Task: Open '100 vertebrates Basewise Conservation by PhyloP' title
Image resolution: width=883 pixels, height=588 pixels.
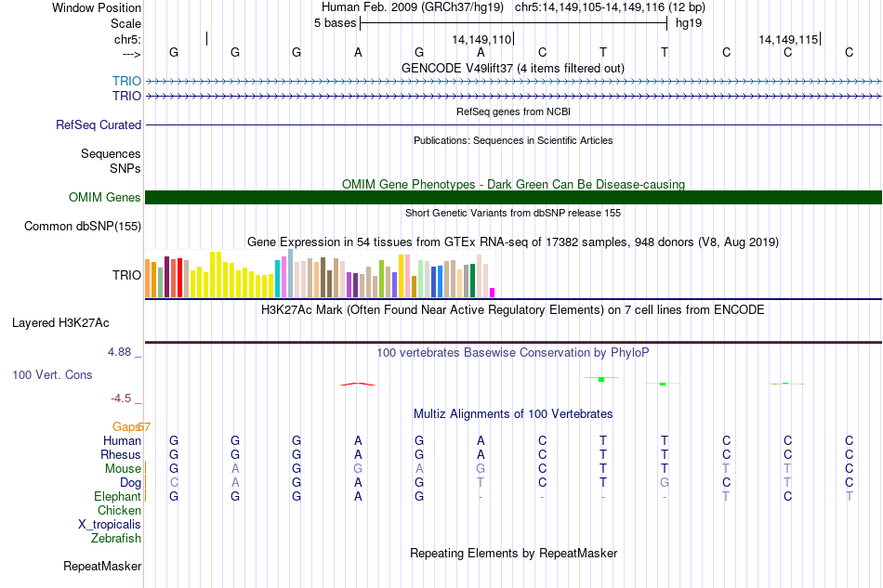Action: tap(513, 352)
